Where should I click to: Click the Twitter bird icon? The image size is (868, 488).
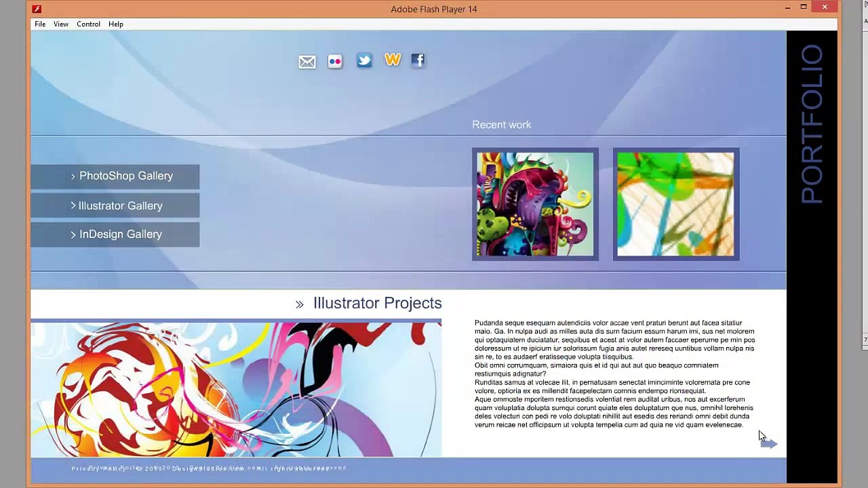click(364, 61)
